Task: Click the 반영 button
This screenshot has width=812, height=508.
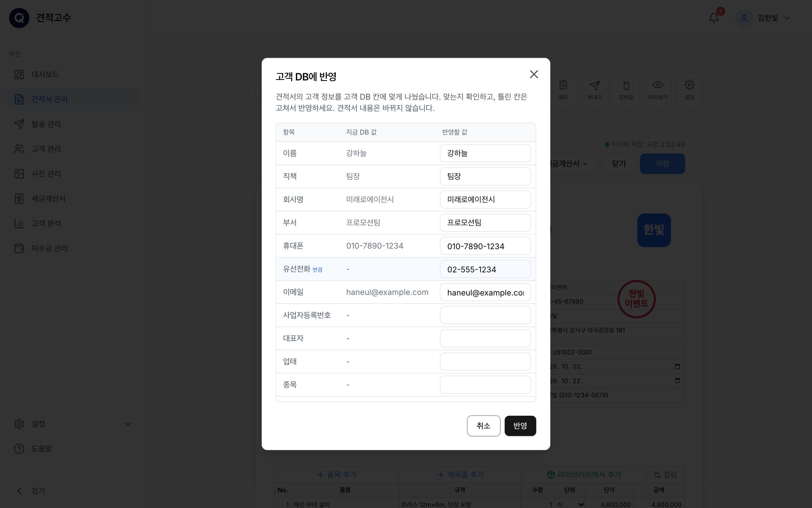Action: coord(520,426)
